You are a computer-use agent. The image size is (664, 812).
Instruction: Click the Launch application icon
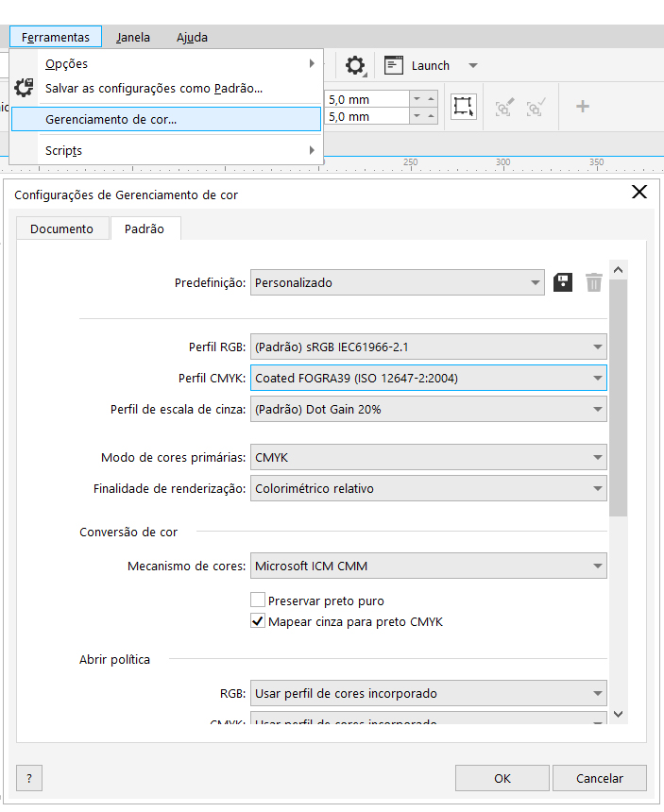pos(395,66)
